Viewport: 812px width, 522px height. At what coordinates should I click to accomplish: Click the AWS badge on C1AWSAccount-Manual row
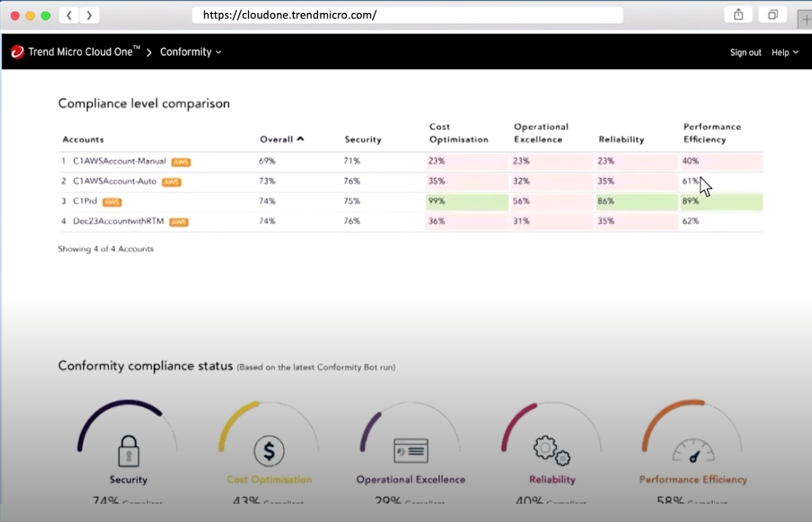point(181,161)
